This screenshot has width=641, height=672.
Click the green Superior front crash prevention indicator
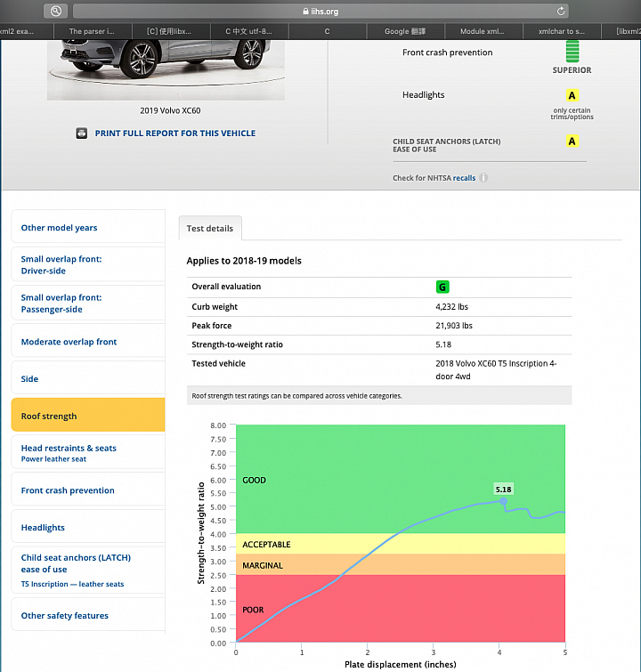point(572,52)
